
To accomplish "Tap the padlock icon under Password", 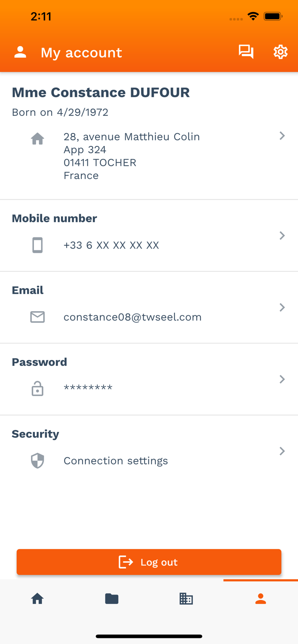I will pos(37,389).
